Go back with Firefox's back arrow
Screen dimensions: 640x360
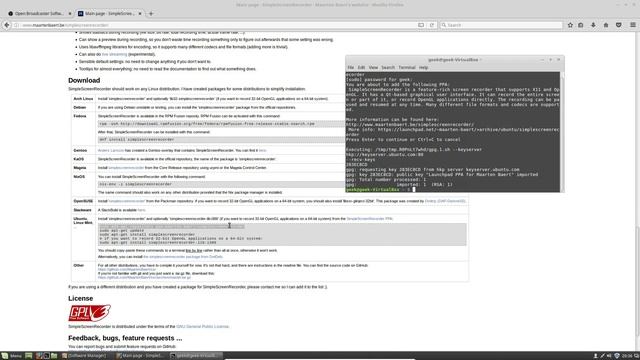pyautogui.click(x=7, y=25)
